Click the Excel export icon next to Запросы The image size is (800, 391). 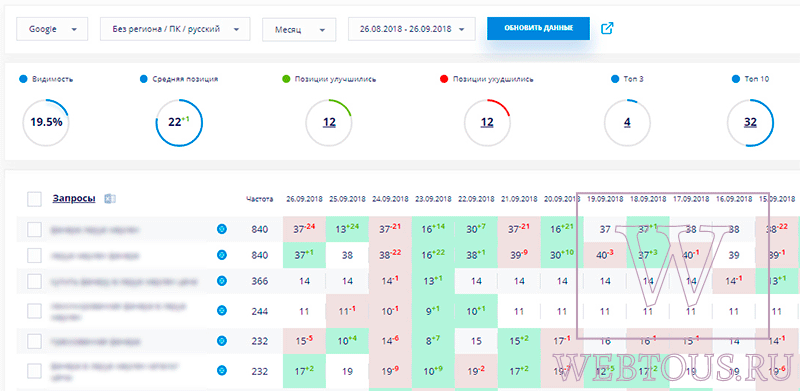(110, 199)
